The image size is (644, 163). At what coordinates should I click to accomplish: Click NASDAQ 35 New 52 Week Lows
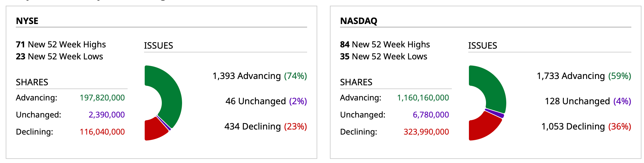(384, 57)
